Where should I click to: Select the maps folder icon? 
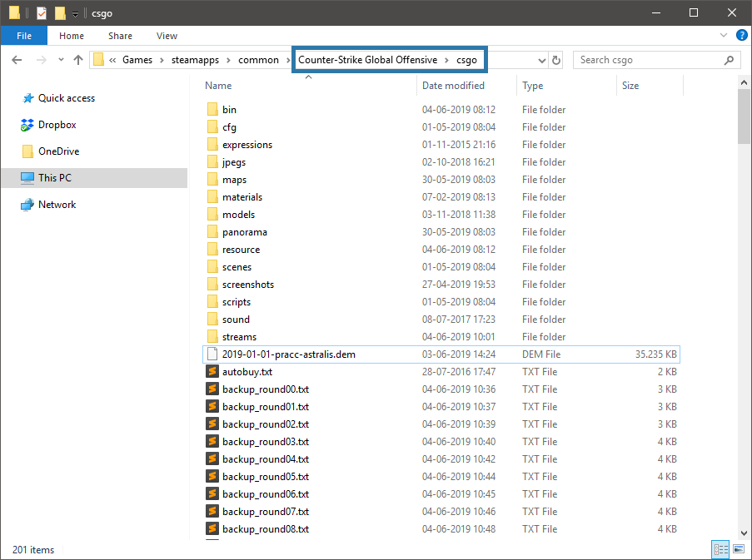coord(212,179)
